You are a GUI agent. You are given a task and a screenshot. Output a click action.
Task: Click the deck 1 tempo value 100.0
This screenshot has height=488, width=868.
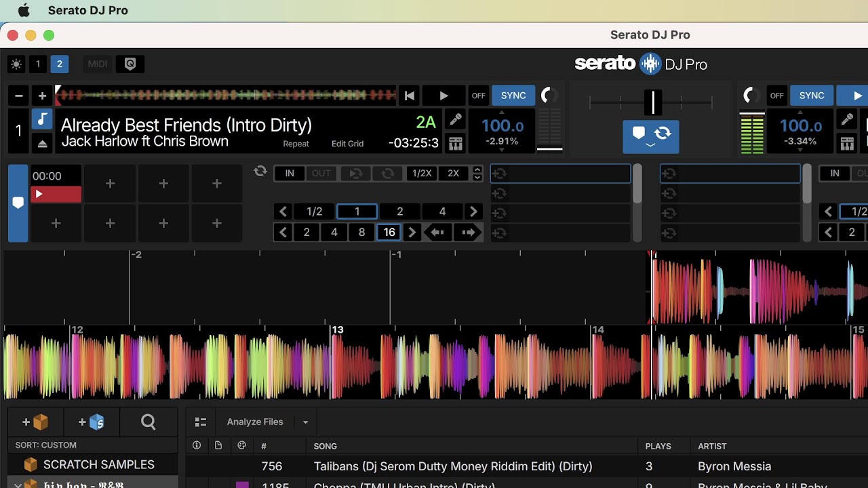pyautogui.click(x=502, y=126)
